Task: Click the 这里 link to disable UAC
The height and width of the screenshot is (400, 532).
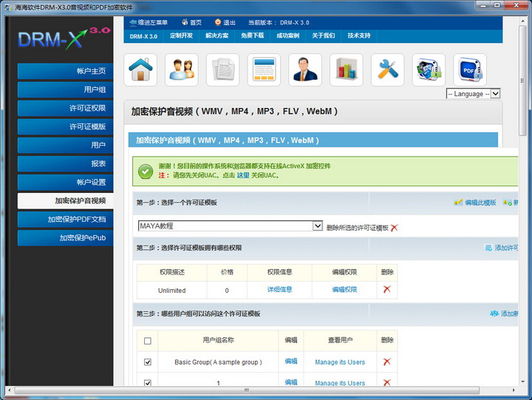Action: tap(243, 175)
